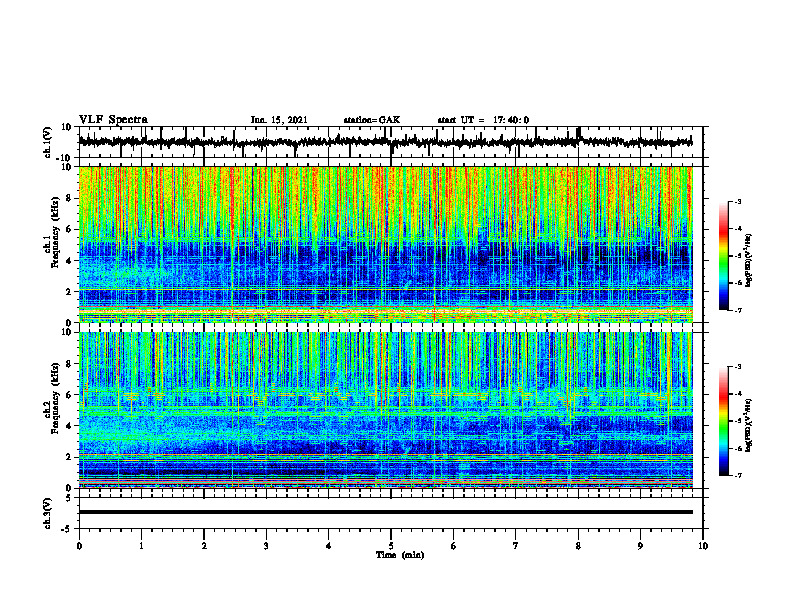Screen dimensions: 792x612
Task: Click the "start UT = 17:40:0" header text
Action: [483, 120]
